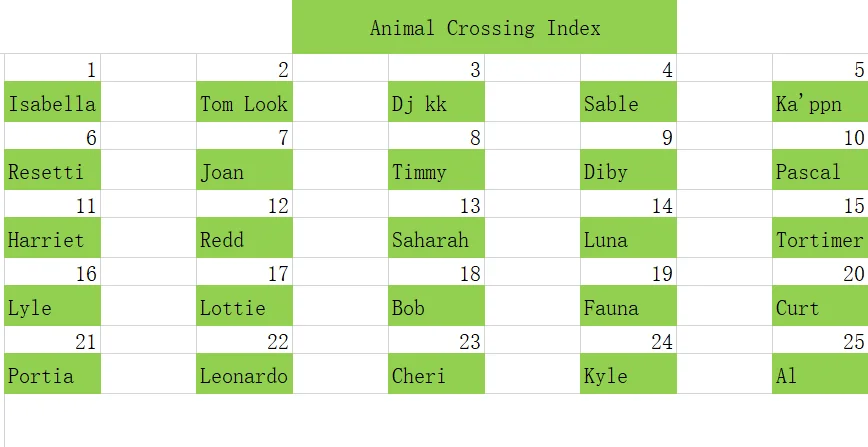868x447 pixels.
Task: Select the Redd cell
Action: (244, 238)
